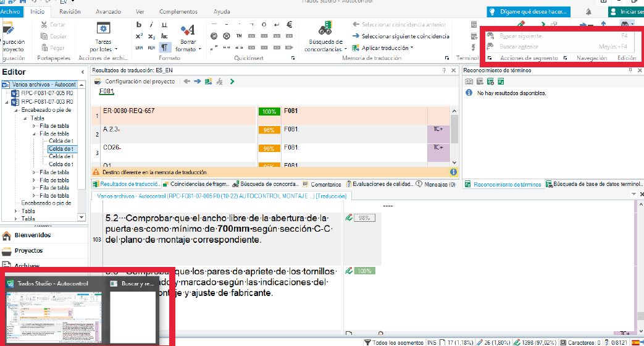Click the Dígame qué desea hacer box
Screen dimensions: 644x346
pyautogui.click(x=529, y=12)
